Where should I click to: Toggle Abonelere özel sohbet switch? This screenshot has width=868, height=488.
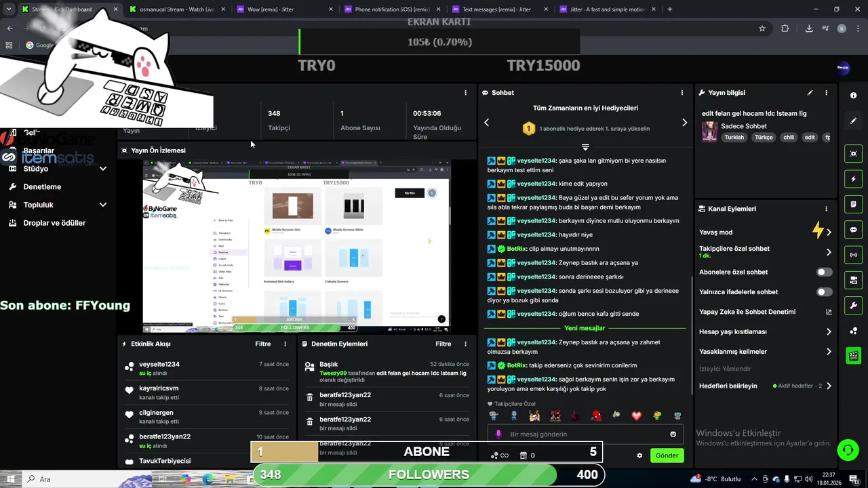(824, 272)
